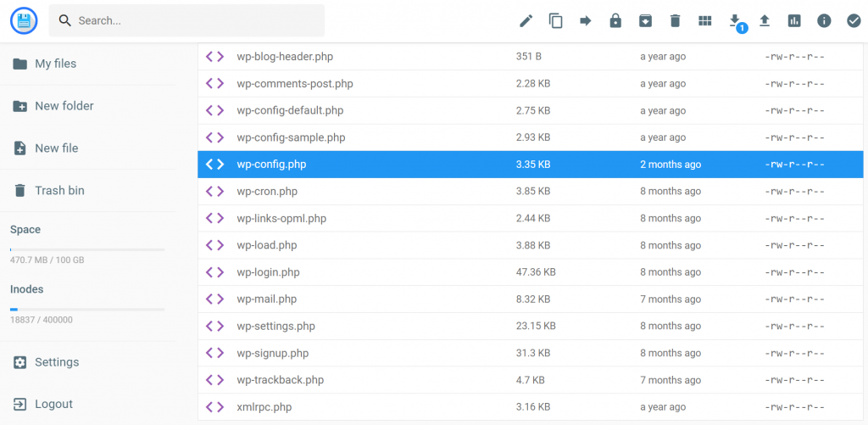Open the Trash bin

pos(48,191)
